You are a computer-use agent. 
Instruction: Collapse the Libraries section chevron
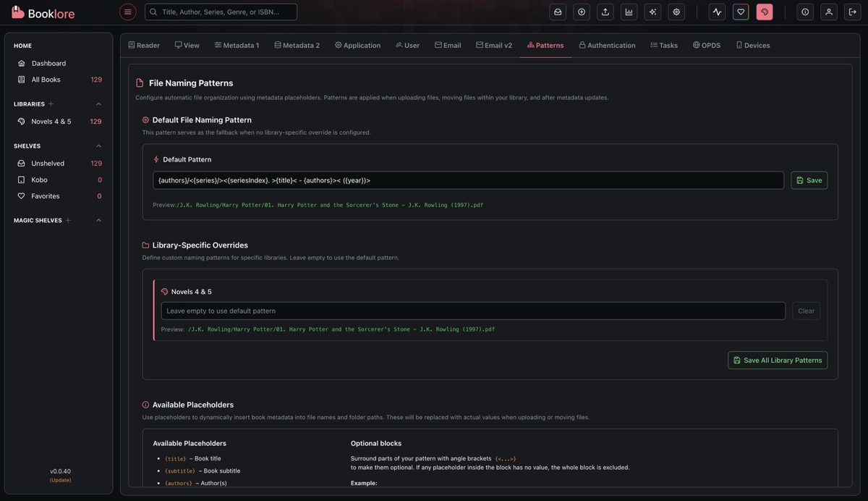click(99, 104)
